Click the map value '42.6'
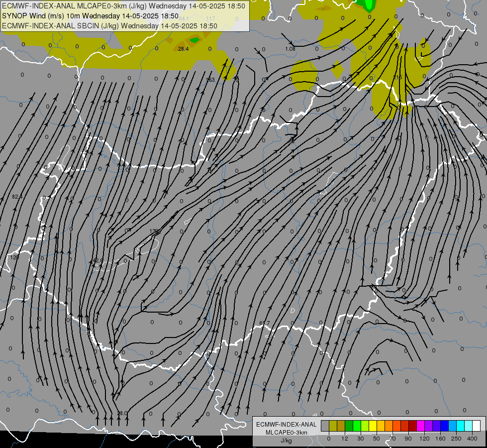The width and height of the screenshot is (487, 448). click(x=98, y=260)
